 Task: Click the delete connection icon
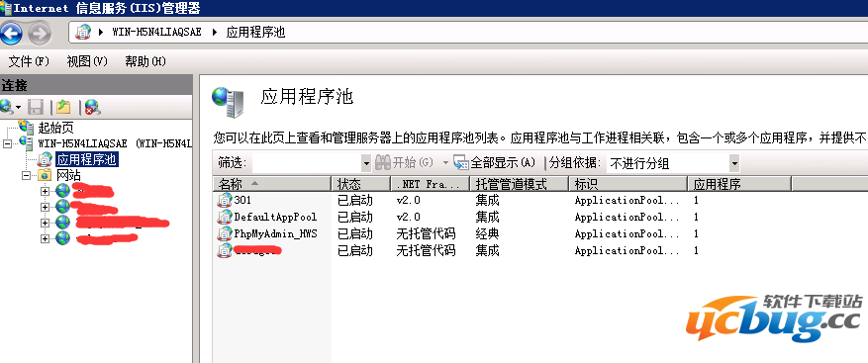pos(92,106)
